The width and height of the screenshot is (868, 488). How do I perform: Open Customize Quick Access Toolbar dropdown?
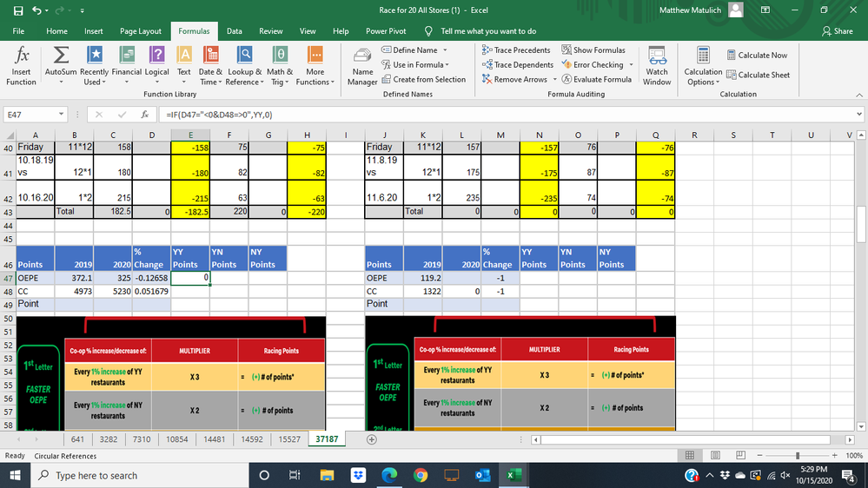coord(83,10)
